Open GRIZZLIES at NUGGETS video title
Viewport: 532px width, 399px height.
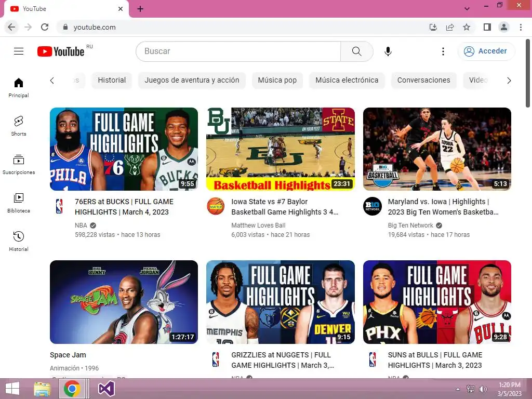point(283,360)
